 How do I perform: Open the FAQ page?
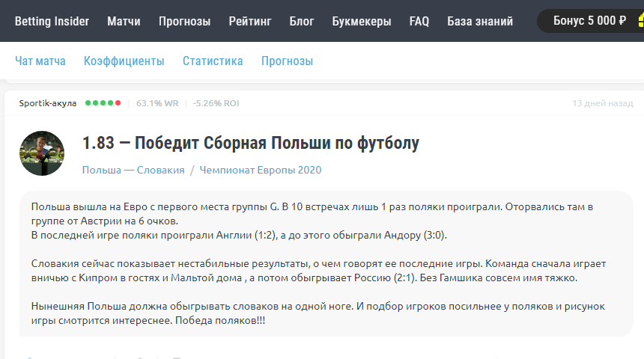click(x=419, y=21)
